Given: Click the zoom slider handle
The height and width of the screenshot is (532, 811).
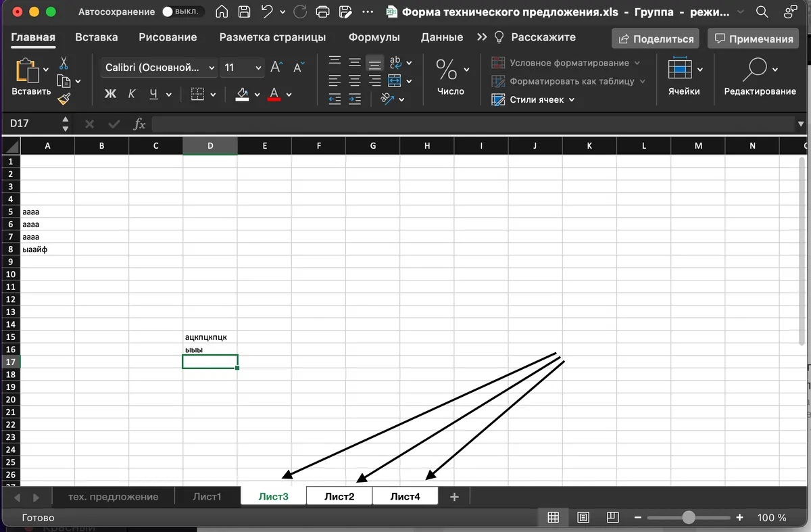Looking at the screenshot, I should tap(689, 518).
